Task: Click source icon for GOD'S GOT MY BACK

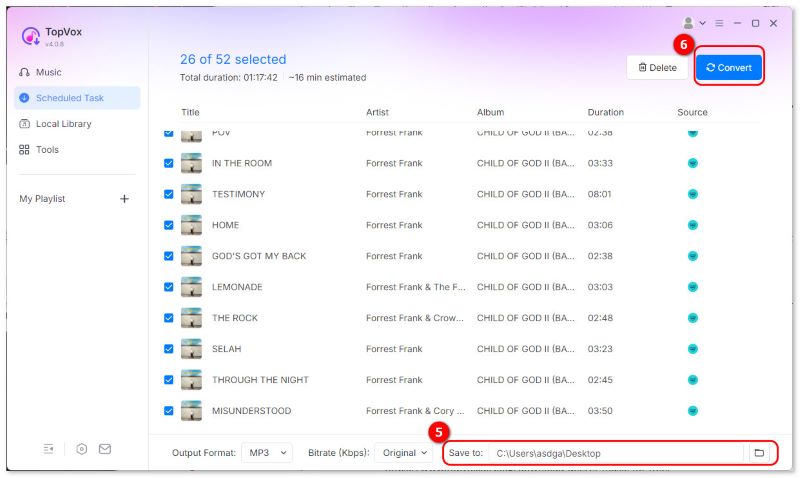Action: 692,256
